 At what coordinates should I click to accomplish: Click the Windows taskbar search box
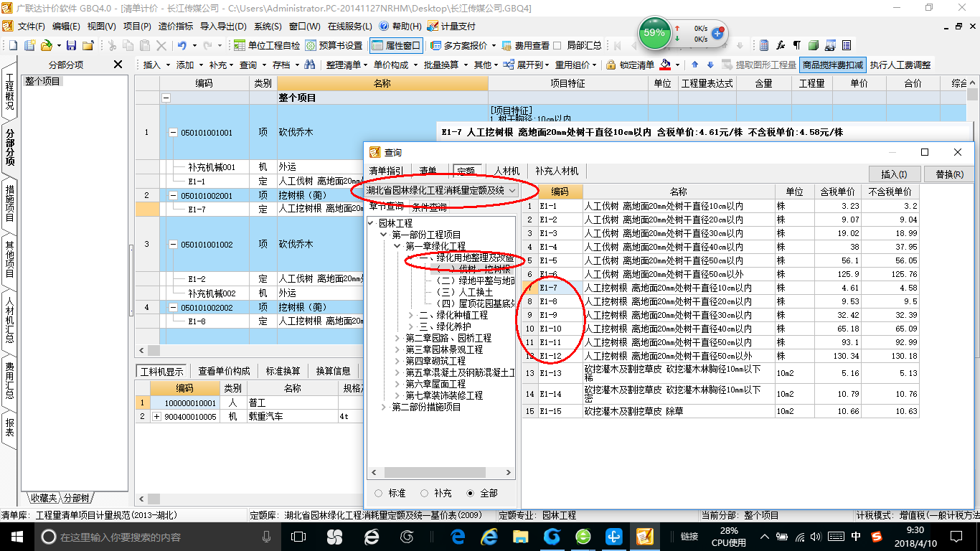click(156, 536)
